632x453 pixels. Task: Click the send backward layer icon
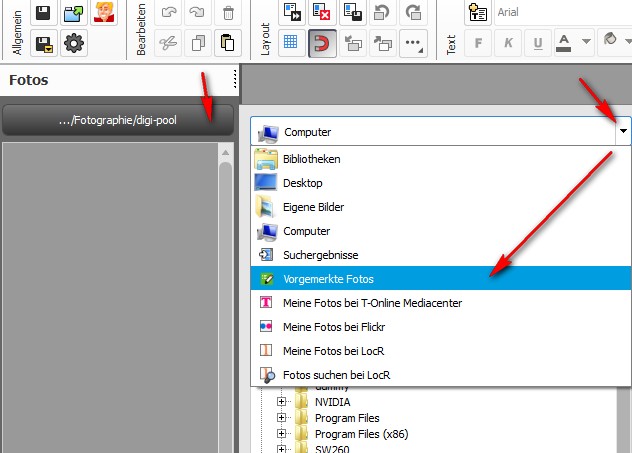353,43
